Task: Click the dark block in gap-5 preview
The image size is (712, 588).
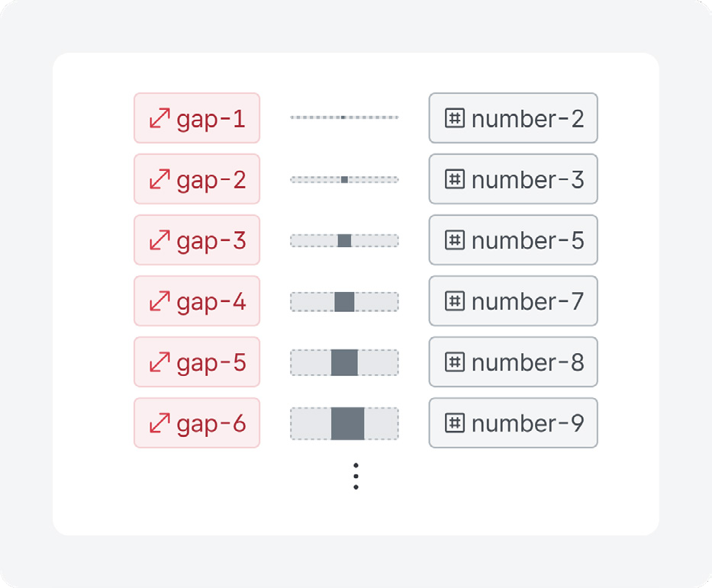Action: point(344,362)
